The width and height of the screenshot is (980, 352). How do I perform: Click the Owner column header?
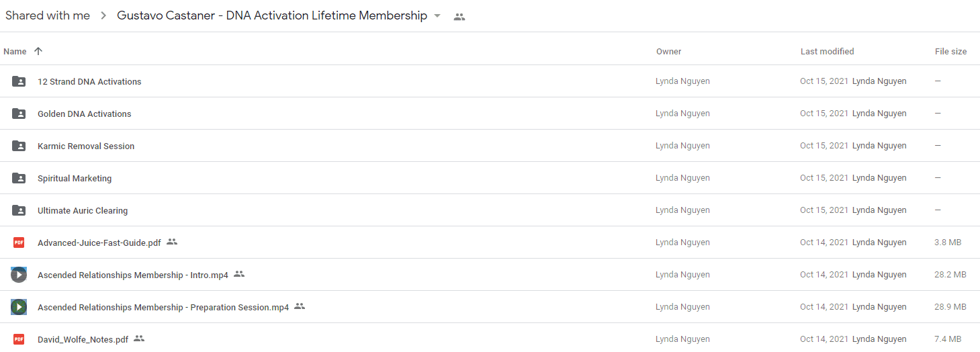(x=669, y=51)
